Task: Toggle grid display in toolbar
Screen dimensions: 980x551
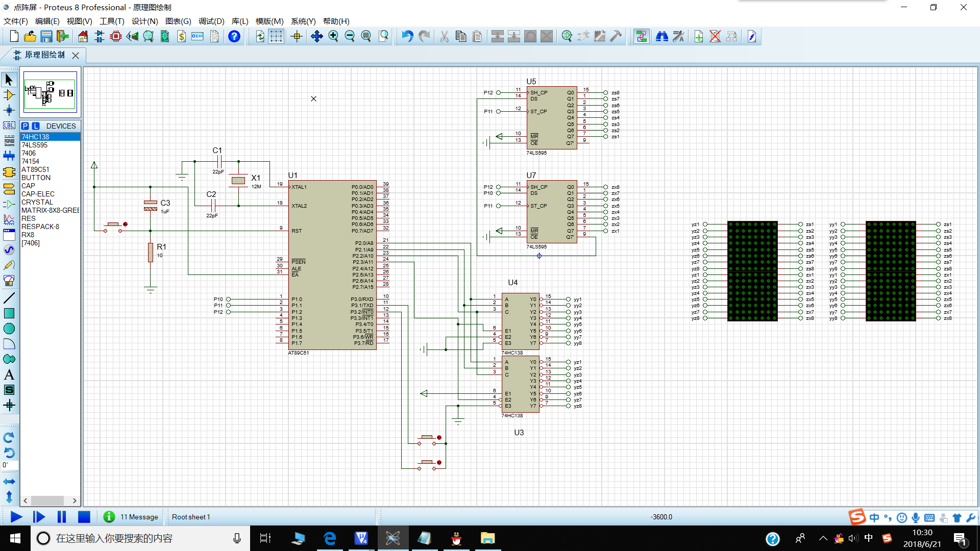Action: pyautogui.click(x=276, y=36)
